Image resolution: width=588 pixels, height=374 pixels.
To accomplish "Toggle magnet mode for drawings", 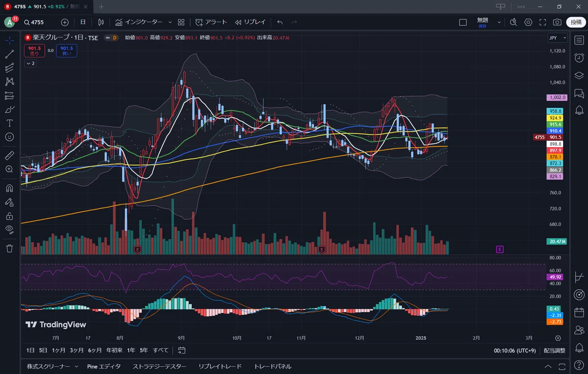I will click(x=9, y=188).
